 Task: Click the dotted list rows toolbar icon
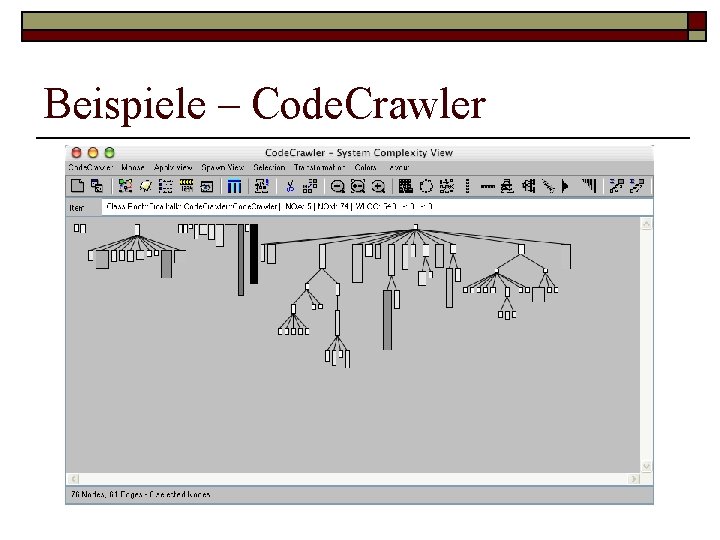click(x=166, y=186)
